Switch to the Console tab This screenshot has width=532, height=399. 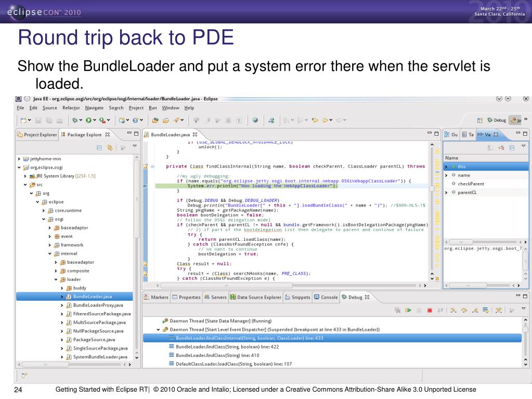point(326,297)
